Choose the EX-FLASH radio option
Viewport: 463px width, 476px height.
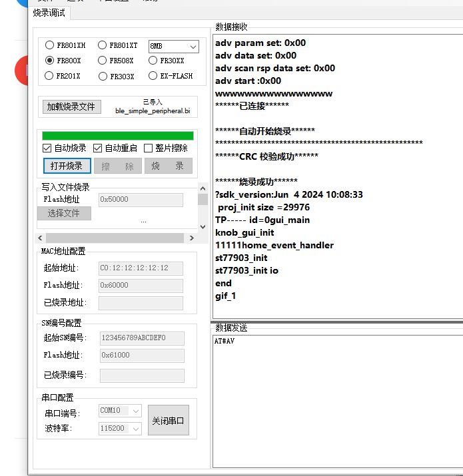click(x=153, y=76)
